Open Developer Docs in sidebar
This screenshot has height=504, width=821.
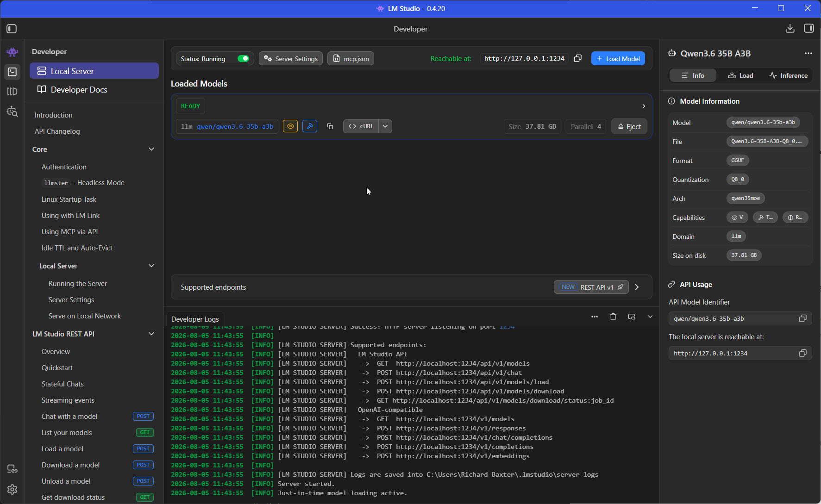pyautogui.click(x=94, y=89)
